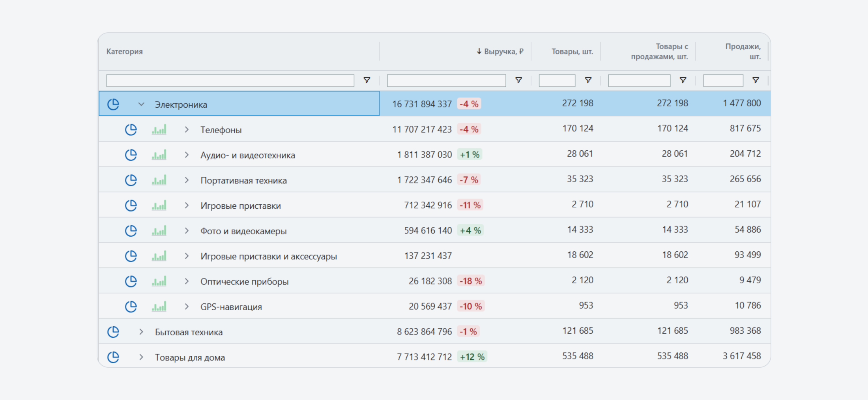
Task: Click revenue value 137 231 437
Action: click(x=428, y=256)
